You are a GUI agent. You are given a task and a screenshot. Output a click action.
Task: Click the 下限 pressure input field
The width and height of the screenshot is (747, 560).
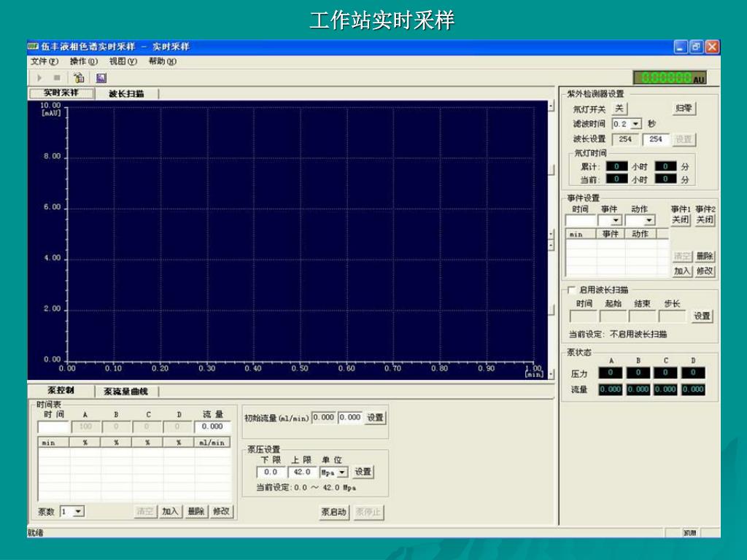(271, 472)
